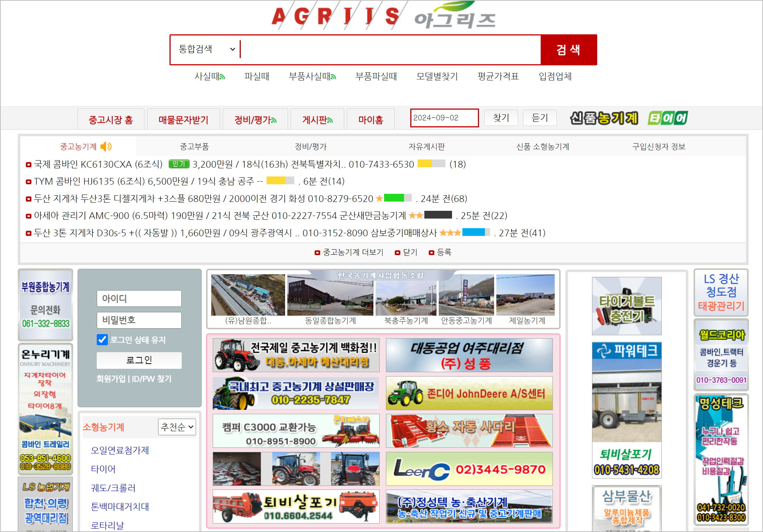Click the 존디어 JohnDeere A/S센터 banner
Image resolution: width=763 pixels, height=532 pixels.
pos(469,393)
